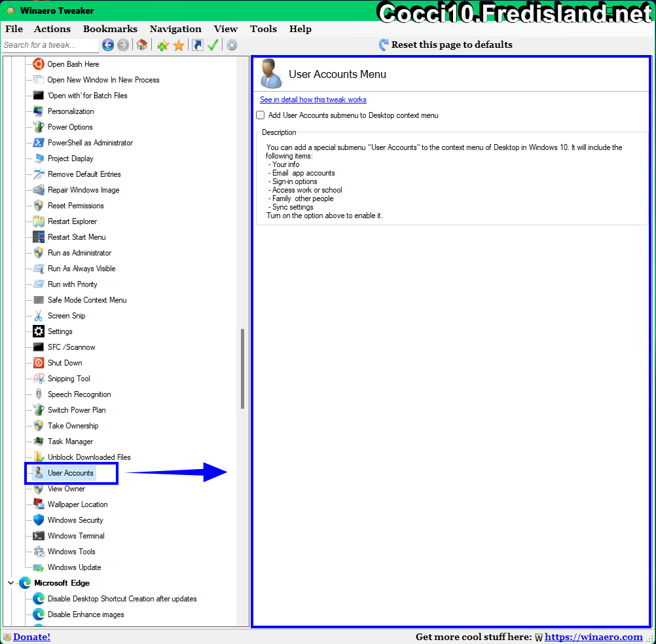Viewport: 656px width, 644px height.
Task: Select Run with Priority item
Action: 73,284
